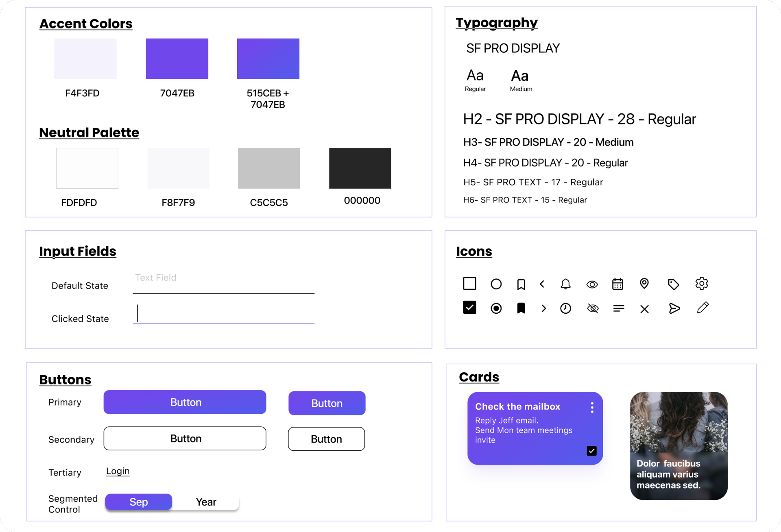Select the Sep segment

[x=139, y=502]
